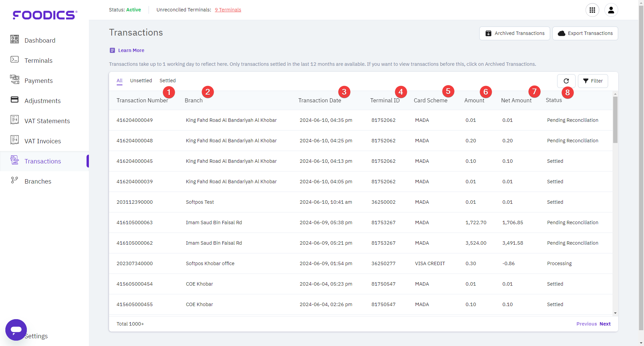Open the 9 Terminals link
The width and height of the screenshot is (644, 346).
click(x=228, y=9)
